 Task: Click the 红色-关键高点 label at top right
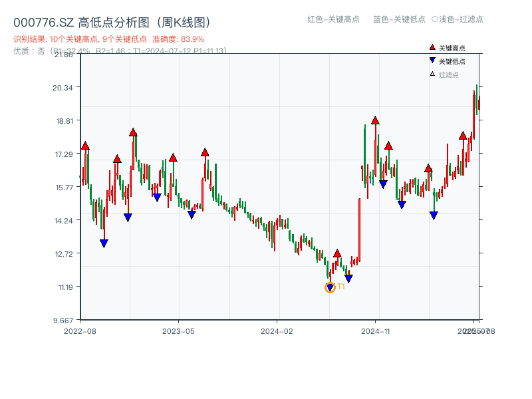[x=332, y=19]
